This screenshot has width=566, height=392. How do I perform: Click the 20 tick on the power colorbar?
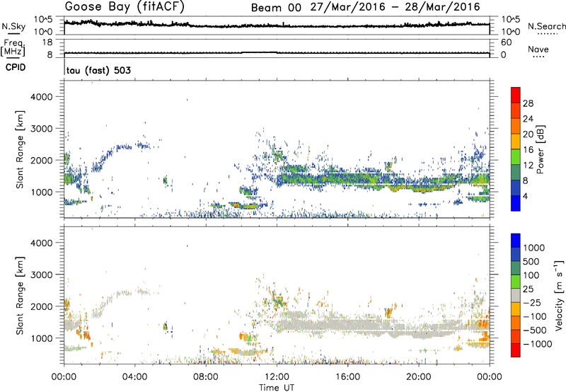[x=528, y=134]
